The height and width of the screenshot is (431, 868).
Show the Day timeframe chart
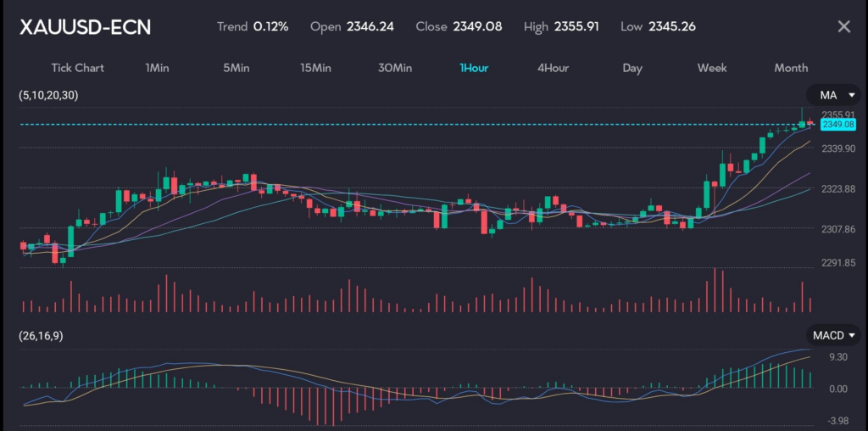[632, 68]
